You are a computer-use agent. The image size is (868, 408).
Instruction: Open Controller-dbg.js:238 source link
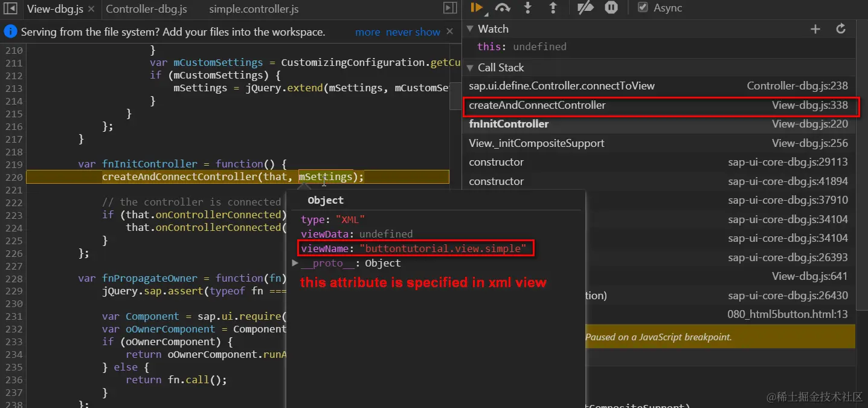pos(797,86)
